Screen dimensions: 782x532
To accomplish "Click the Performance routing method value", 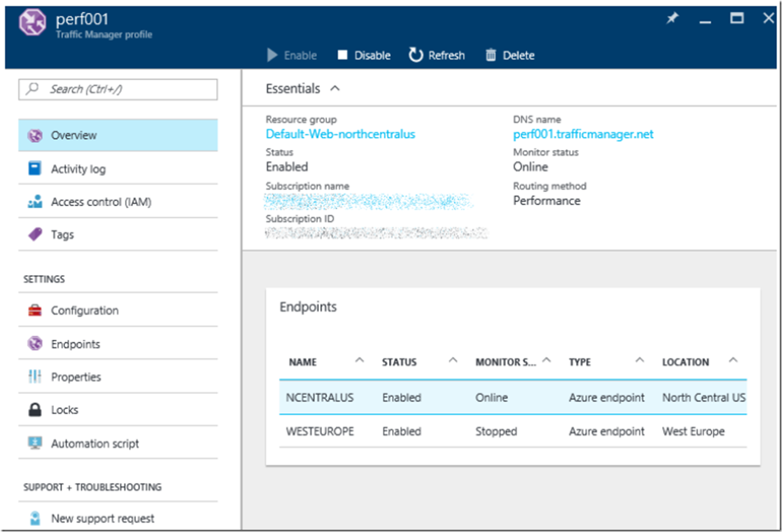I will point(546,201).
